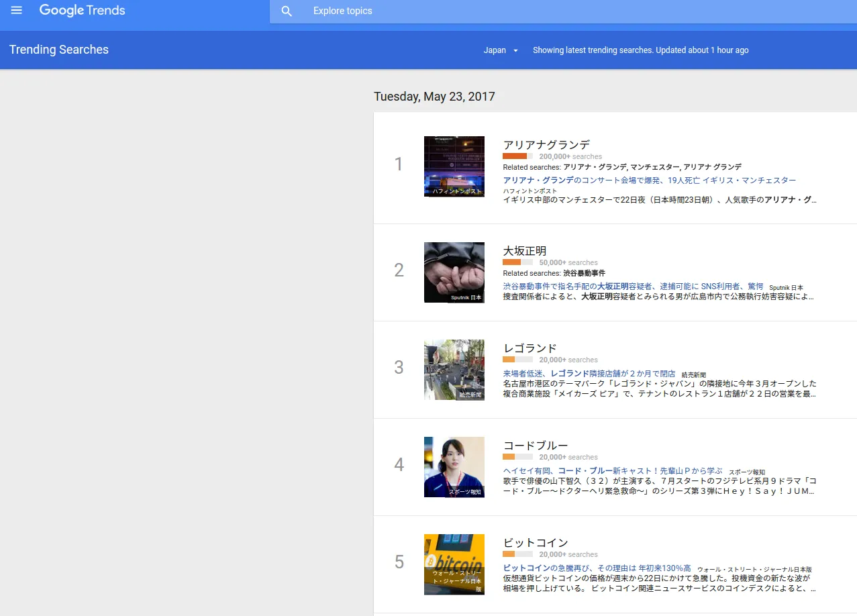Click the 200,000+ searches volume bar
The height and width of the screenshot is (616, 857).
pyautogui.click(x=517, y=156)
